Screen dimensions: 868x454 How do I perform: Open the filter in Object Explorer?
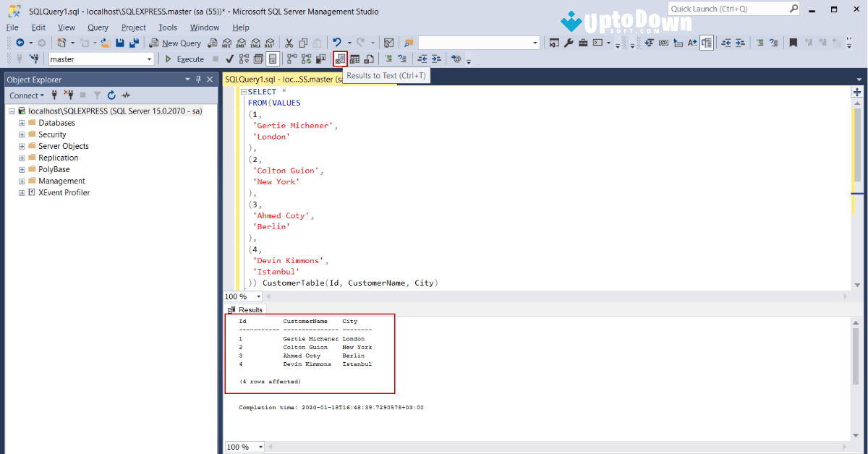[x=97, y=95]
